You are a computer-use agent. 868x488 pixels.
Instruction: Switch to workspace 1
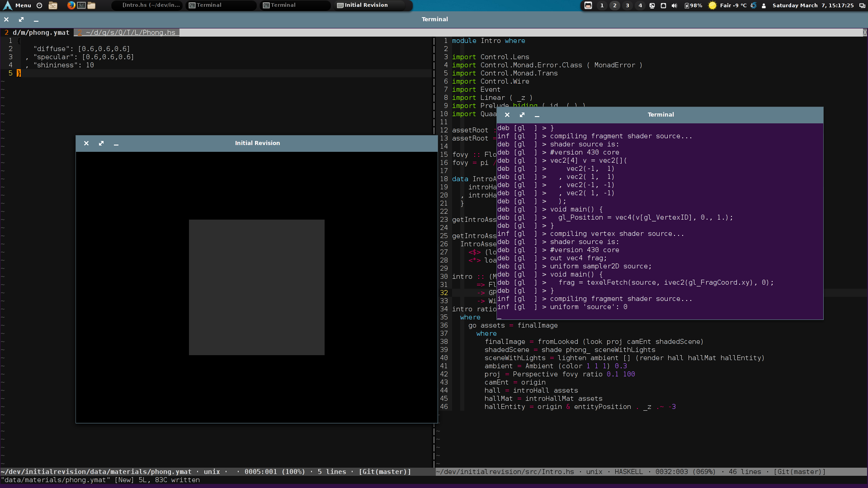pos(602,5)
